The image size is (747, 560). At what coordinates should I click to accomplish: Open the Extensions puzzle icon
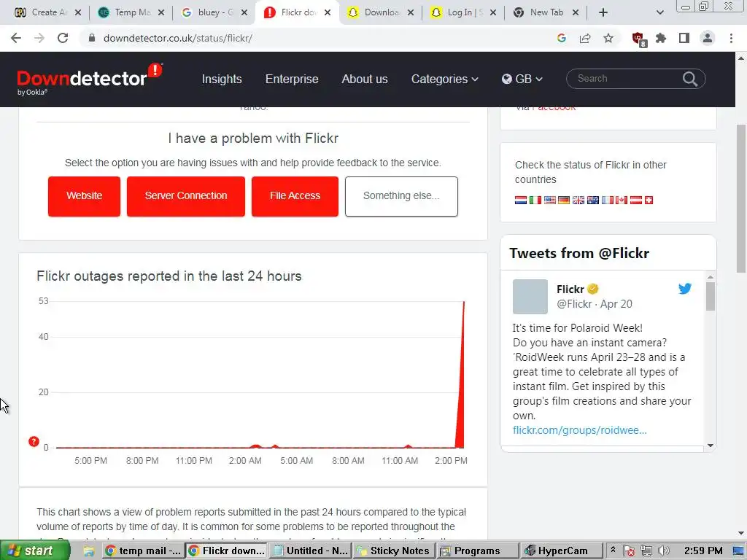tap(661, 38)
